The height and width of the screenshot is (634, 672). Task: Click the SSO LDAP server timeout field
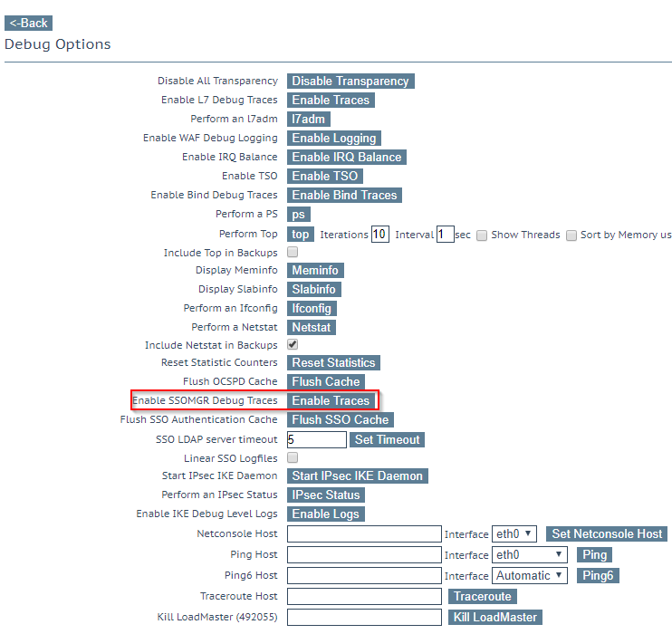tap(317, 440)
